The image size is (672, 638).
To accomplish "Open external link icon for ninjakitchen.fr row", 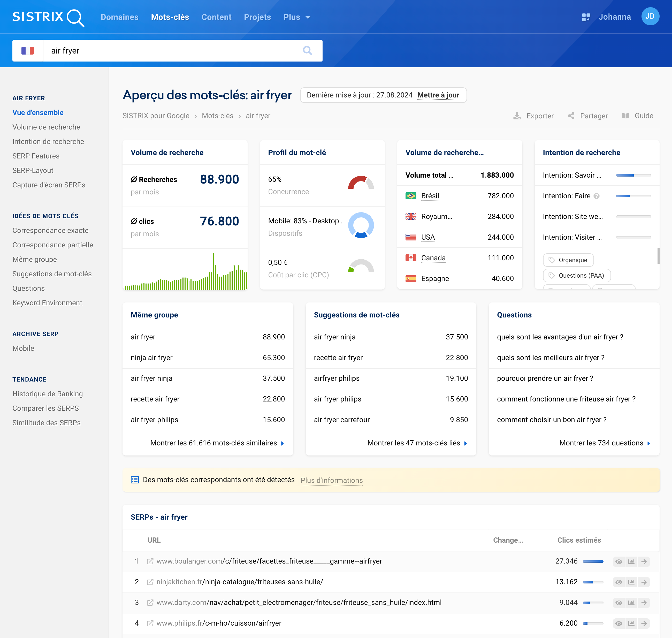I will coord(150,582).
